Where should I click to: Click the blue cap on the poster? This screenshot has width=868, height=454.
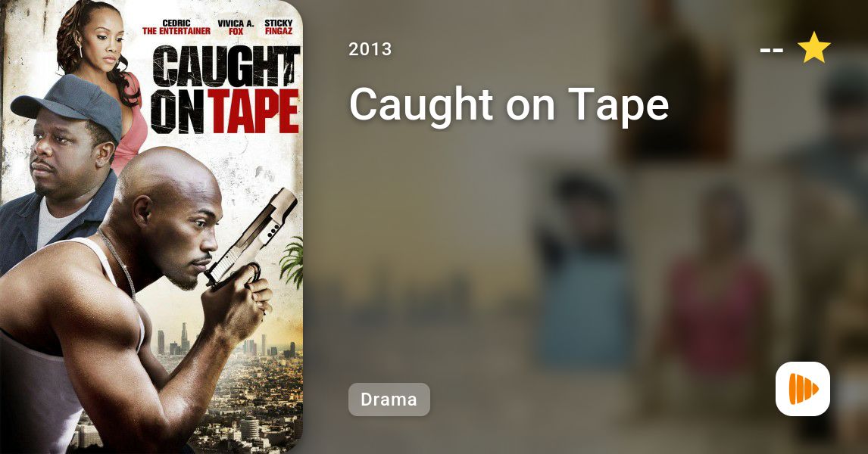pyautogui.click(x=69, y=104)
